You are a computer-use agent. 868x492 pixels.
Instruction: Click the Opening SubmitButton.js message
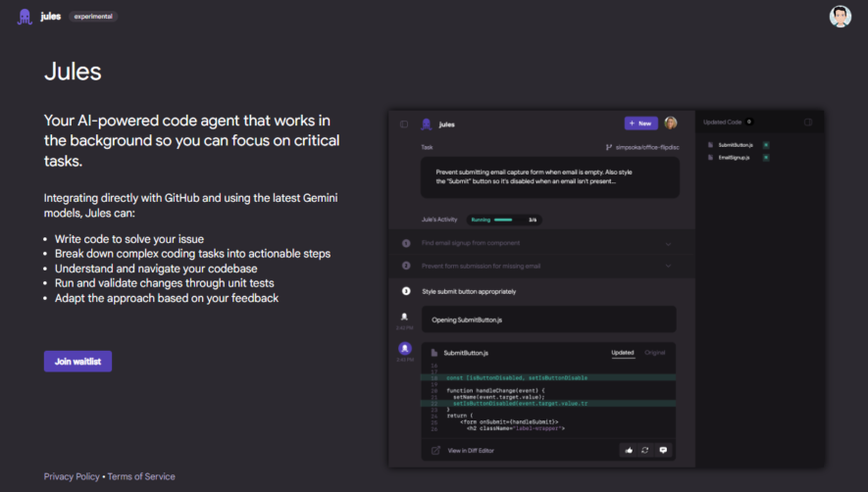click(548, 320)
